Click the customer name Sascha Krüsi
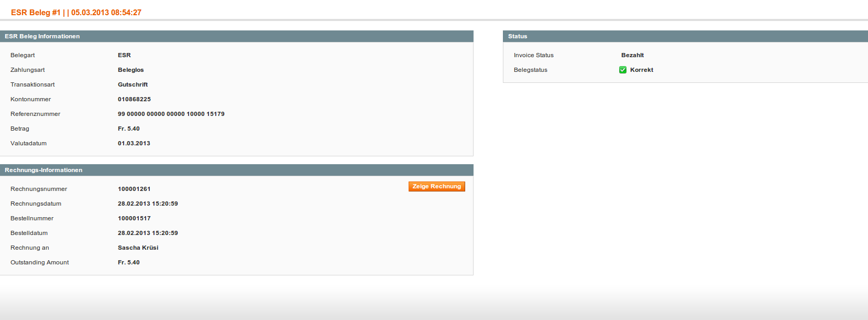This screenshot has width=868, height=320. pos(138,248)
